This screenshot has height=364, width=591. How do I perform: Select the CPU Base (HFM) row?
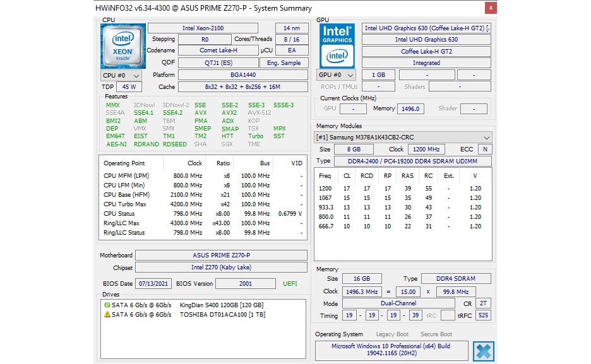click(203, 195)
